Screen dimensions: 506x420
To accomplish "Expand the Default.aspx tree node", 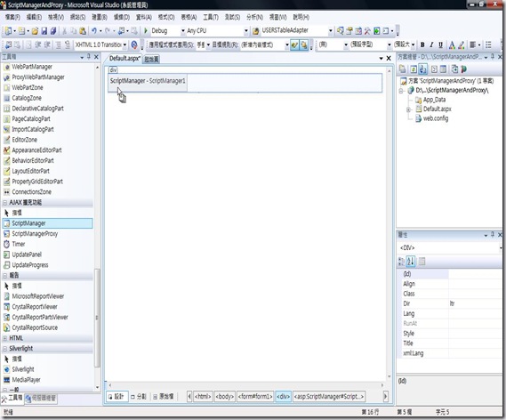I will click(x=408, y=109).
